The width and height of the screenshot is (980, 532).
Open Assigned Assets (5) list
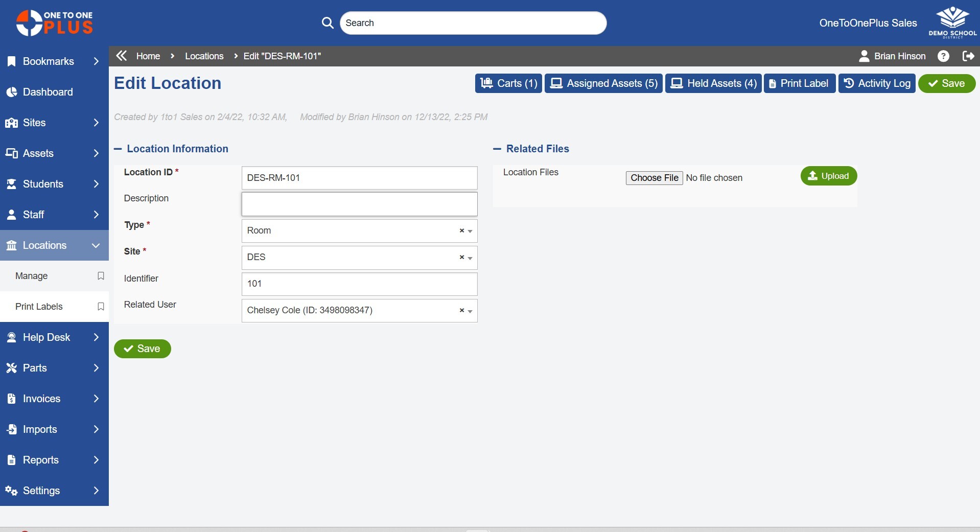pos(603,83)
